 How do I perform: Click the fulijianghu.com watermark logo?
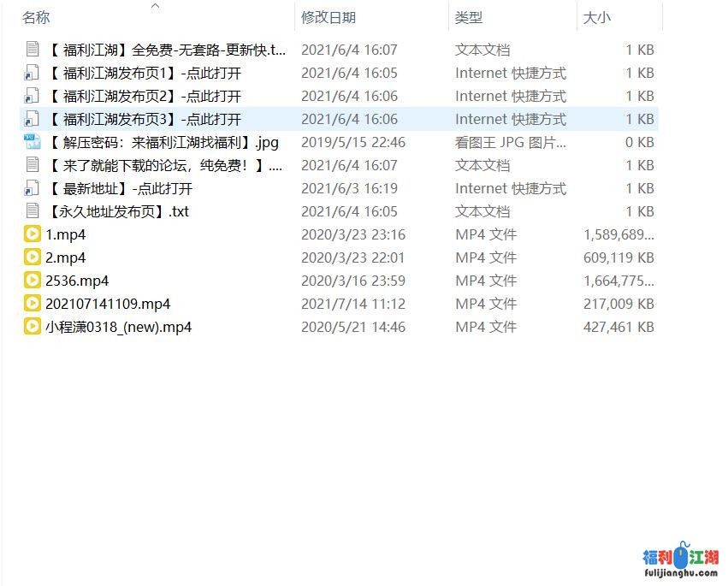click(x=681, y=563)
